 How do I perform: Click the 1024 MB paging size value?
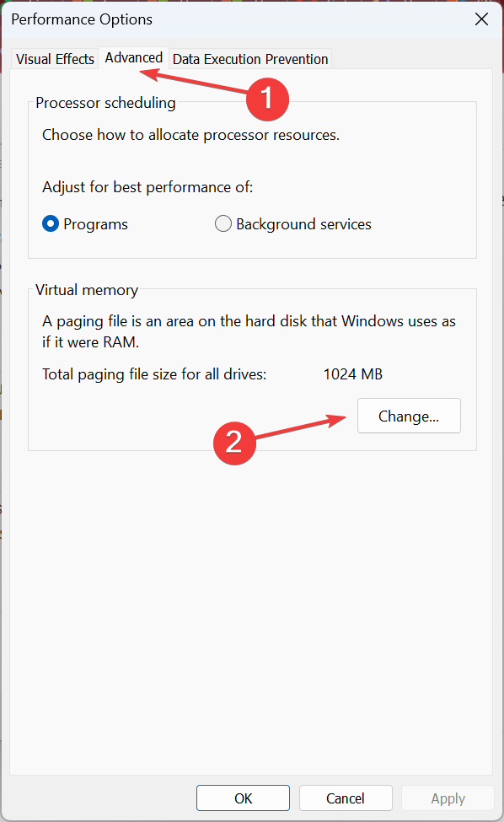(352, 374)
